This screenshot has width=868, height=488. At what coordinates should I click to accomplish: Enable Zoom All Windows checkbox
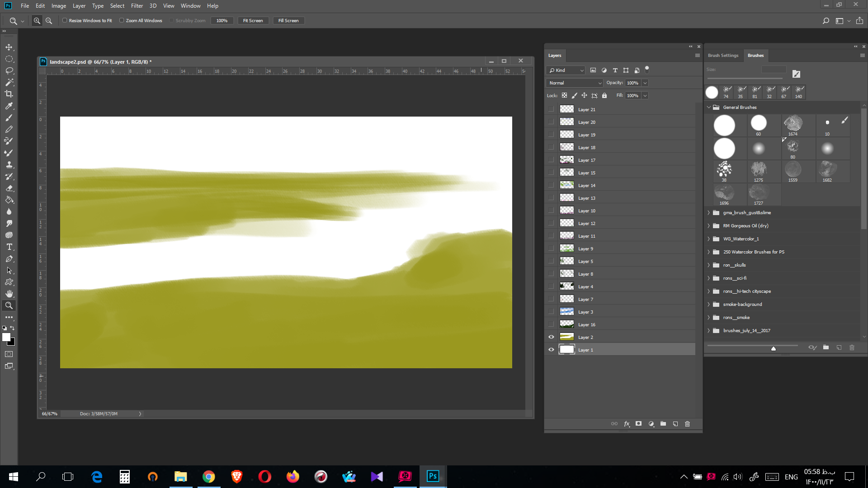coord(122,20)
